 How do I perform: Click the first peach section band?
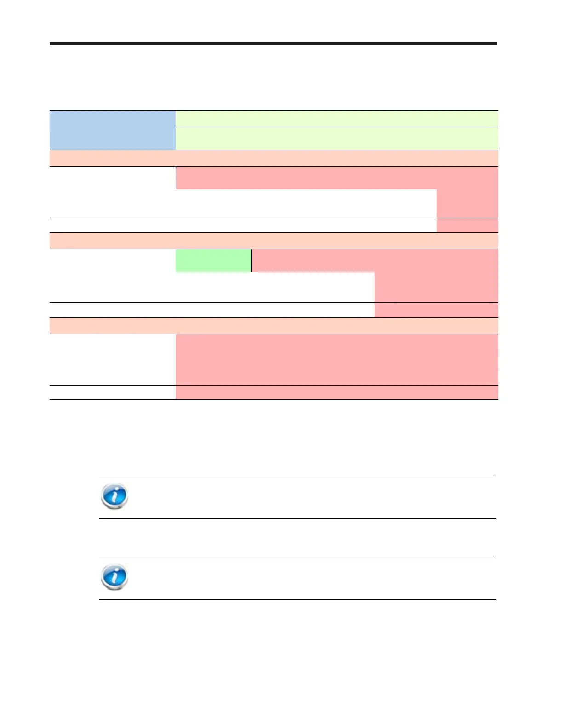[274, 158]
